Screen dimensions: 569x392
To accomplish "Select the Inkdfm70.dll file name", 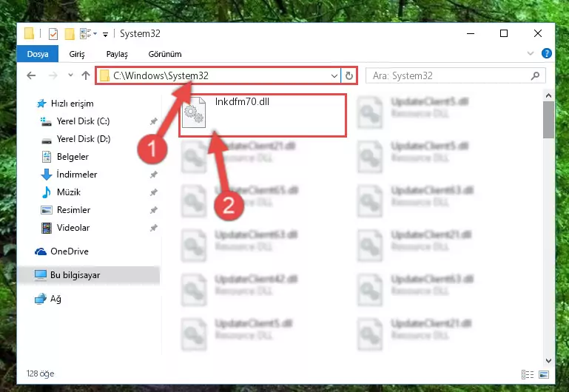I will [x=242, y=101].
